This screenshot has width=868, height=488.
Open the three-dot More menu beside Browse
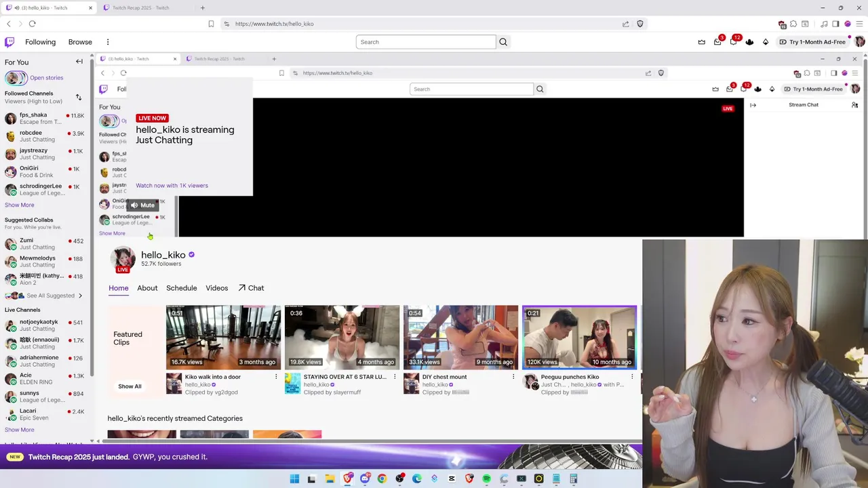pyautogui.click(x=107, y=42)
